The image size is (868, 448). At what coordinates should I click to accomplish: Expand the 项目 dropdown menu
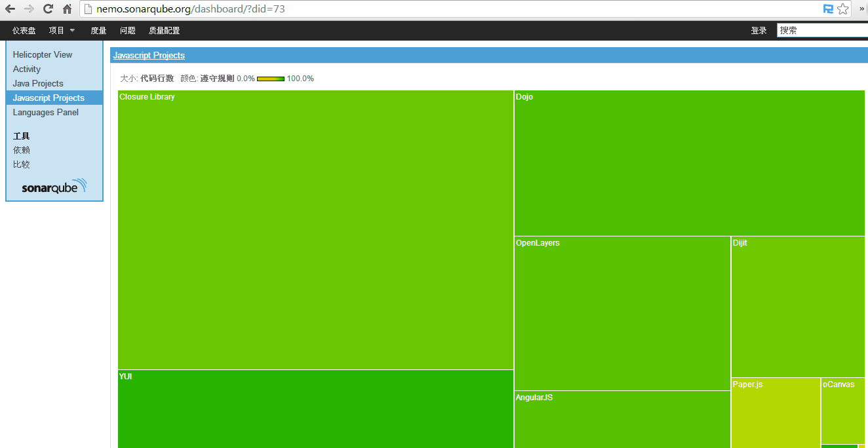click(62, 30)
